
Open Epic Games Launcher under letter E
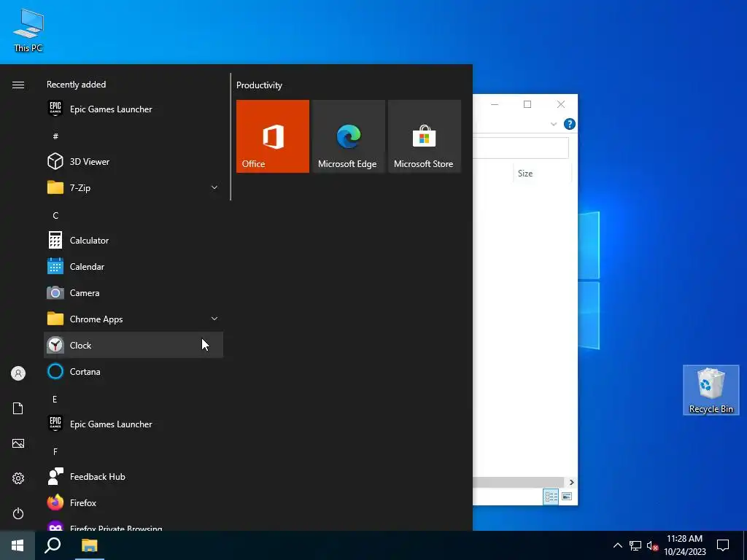[x=133, y=424]
